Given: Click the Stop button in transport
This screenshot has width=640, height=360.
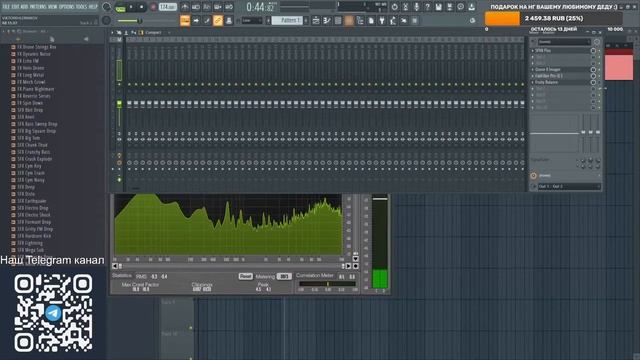Looking at the screenshot, I should click(x=142, y=7).
